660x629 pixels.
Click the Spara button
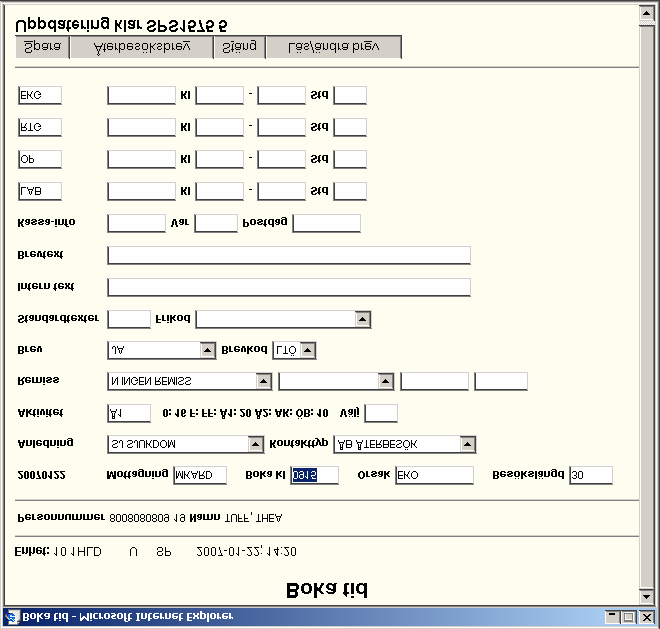pos(43,47)
